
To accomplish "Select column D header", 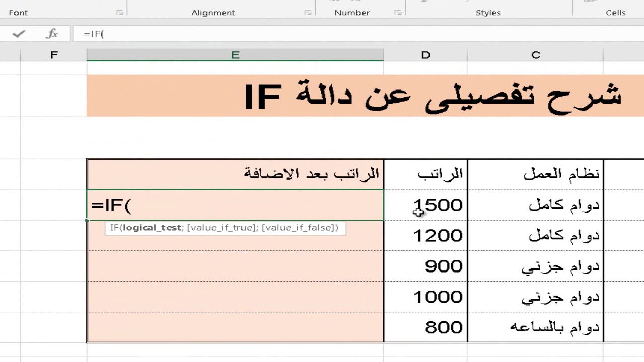I will (426, 55).
